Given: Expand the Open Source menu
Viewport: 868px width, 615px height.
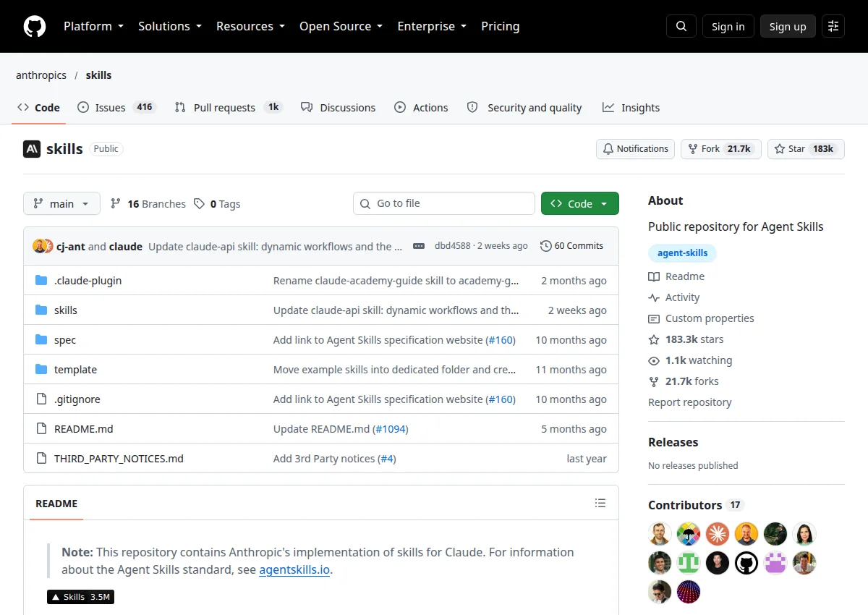Looking at the screenshot, I should click(341, 26).
